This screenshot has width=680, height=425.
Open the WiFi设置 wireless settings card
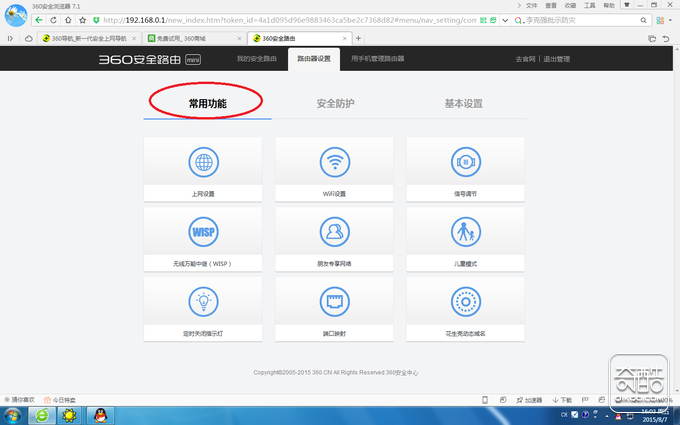pyautogui.click(x=334, y=170)
